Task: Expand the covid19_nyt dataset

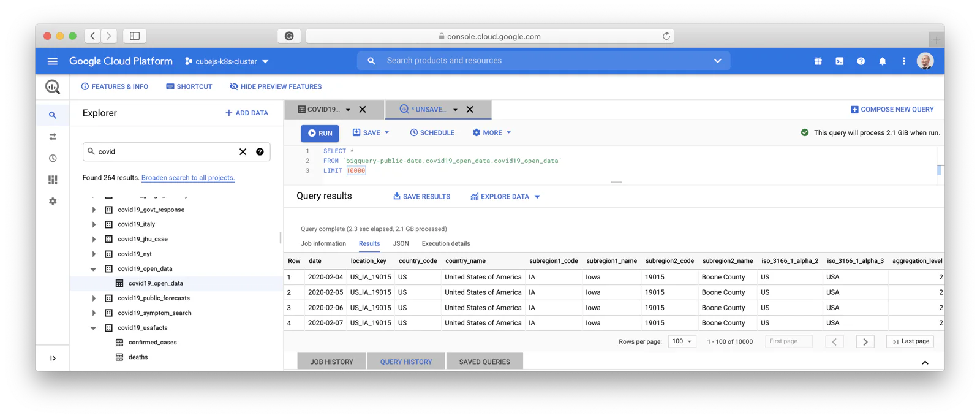Action: click(94, 254)
